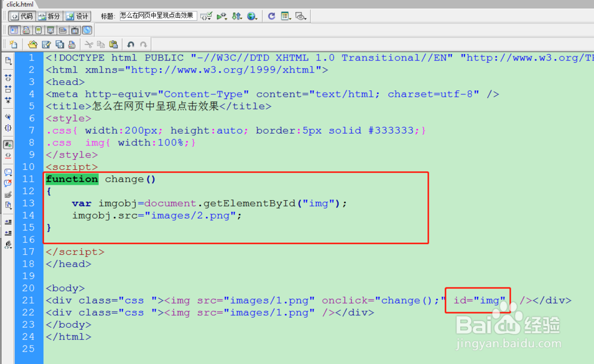The height and width of the screenshot is (364, 594).
Task: Click the "images/2.png" string on line 14
Action: coord(191,216)
